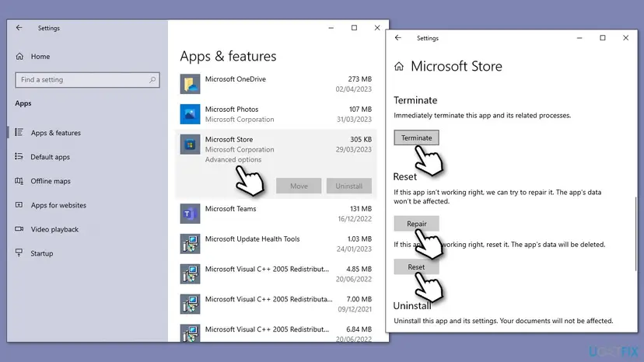
Task: Click scrollbar in Microsoft Store settings window
Action: [635, 233]
